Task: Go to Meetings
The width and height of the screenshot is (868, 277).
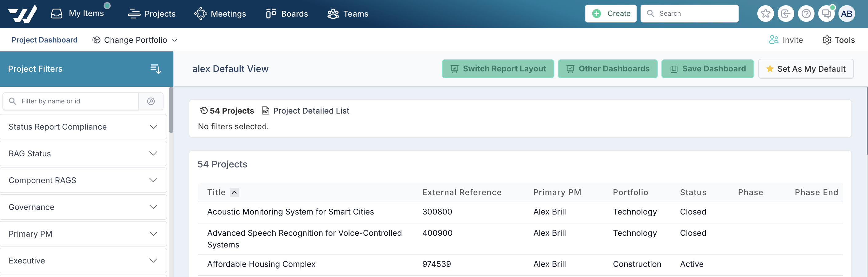Action: (220, 14)
